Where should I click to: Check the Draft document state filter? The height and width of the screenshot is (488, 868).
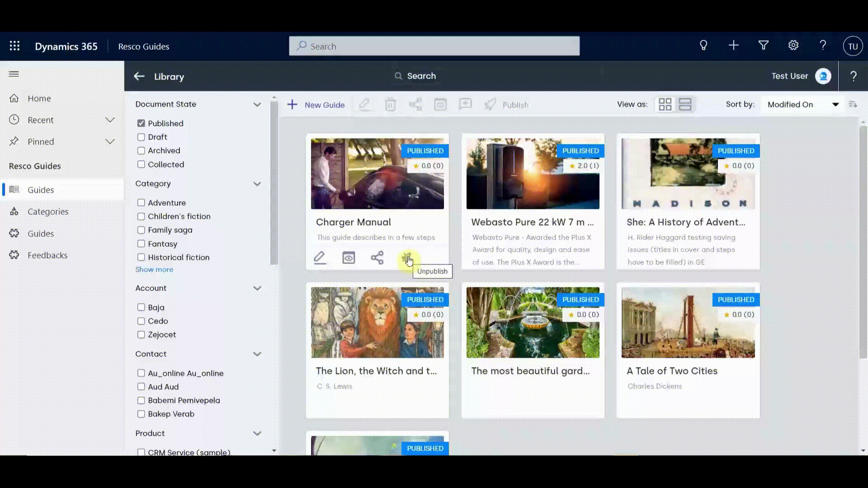click(141, 137)
